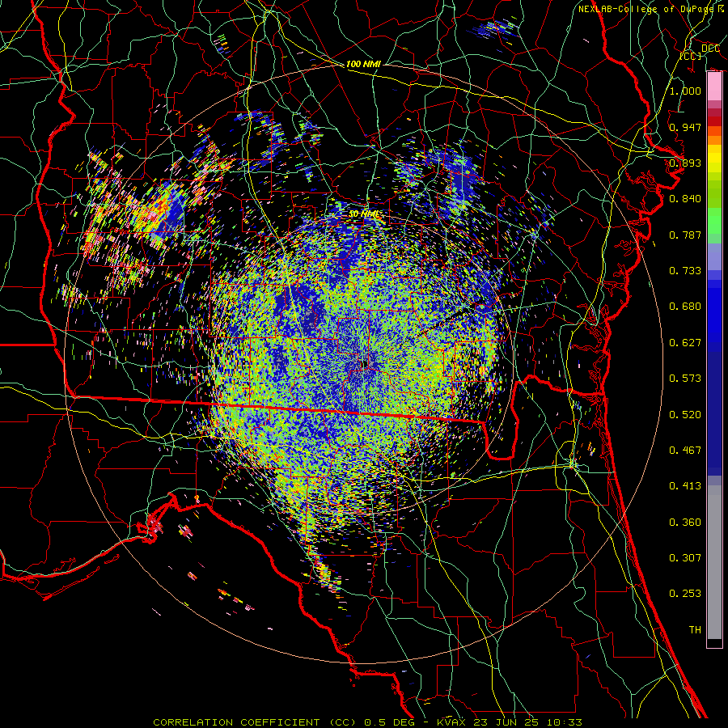Click the 0.893 legend value

[685, 163]
